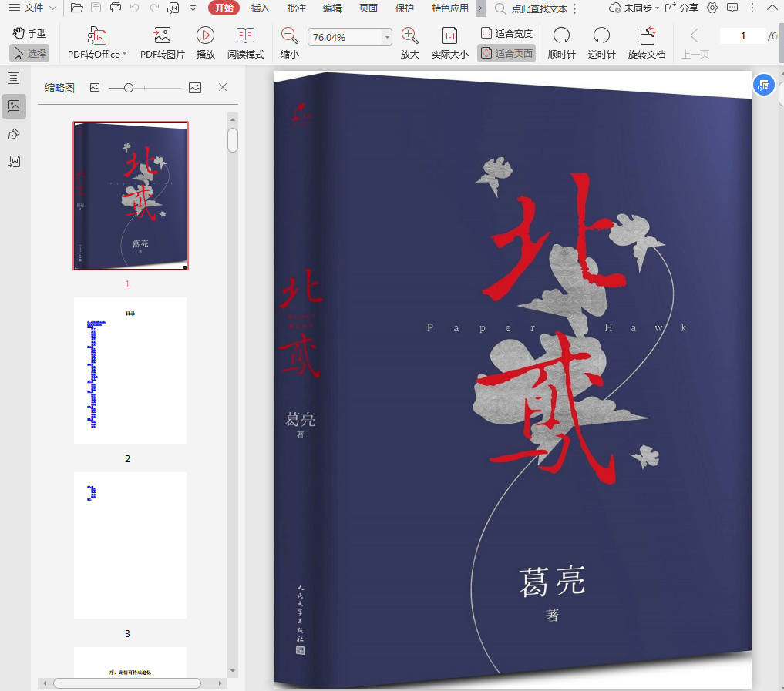The width and height of the screenshot is (784, 691).
Task: Open the outline bookmark panel icon
Action: (x=14, y=79)
